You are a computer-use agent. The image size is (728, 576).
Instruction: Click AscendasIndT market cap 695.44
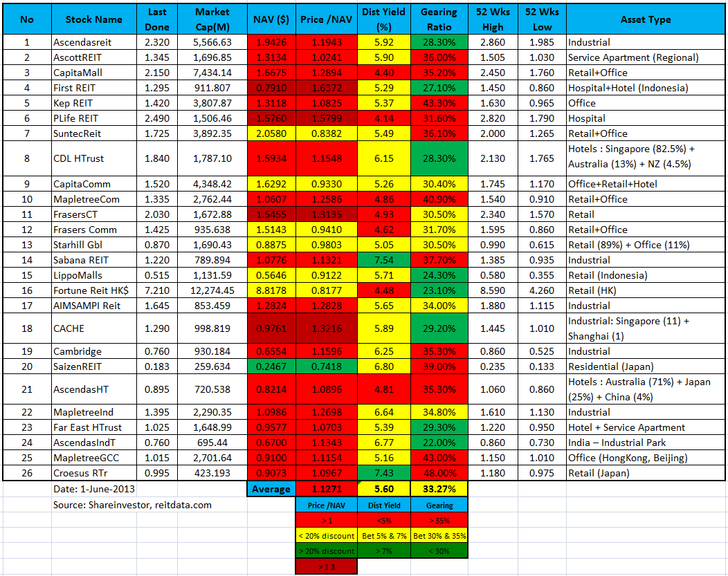212,443
